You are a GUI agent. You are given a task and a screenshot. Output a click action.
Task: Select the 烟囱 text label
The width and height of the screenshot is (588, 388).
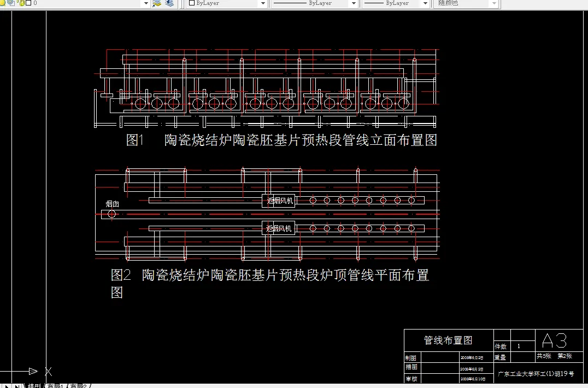pyautogui.click(x=112, y=204)
